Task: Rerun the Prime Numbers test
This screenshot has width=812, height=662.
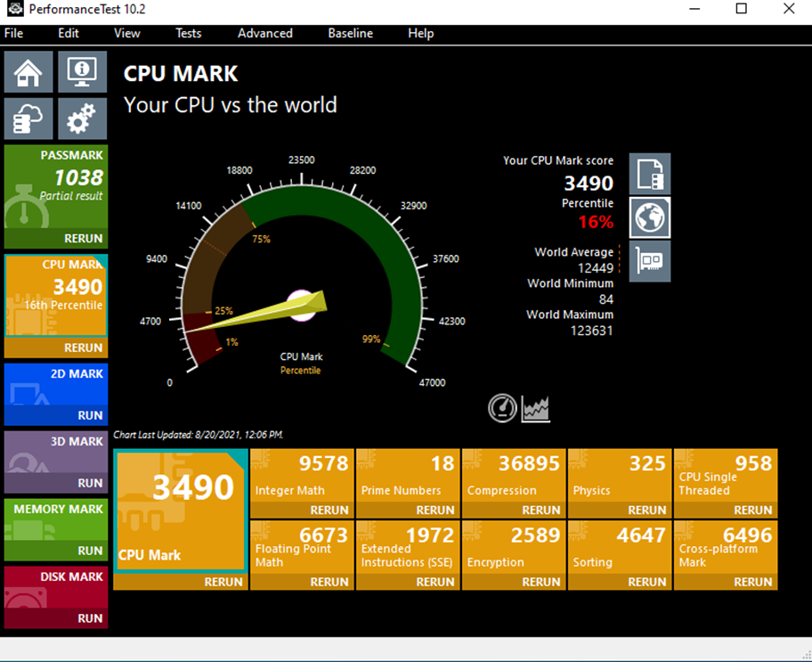Action: click(x=408, y=511)
